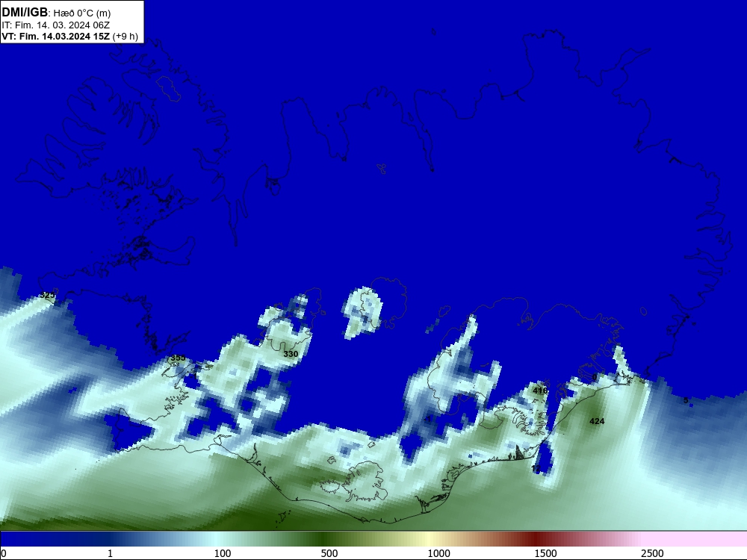Click the 330 value label on the map
The image size is (747, 560).
tap(291, 354)
